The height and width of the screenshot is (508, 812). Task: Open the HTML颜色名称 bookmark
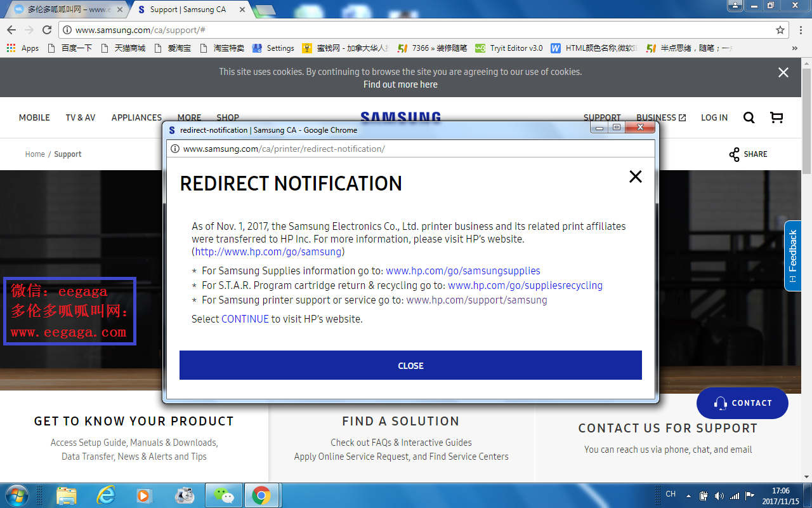(x=595, y=48)
